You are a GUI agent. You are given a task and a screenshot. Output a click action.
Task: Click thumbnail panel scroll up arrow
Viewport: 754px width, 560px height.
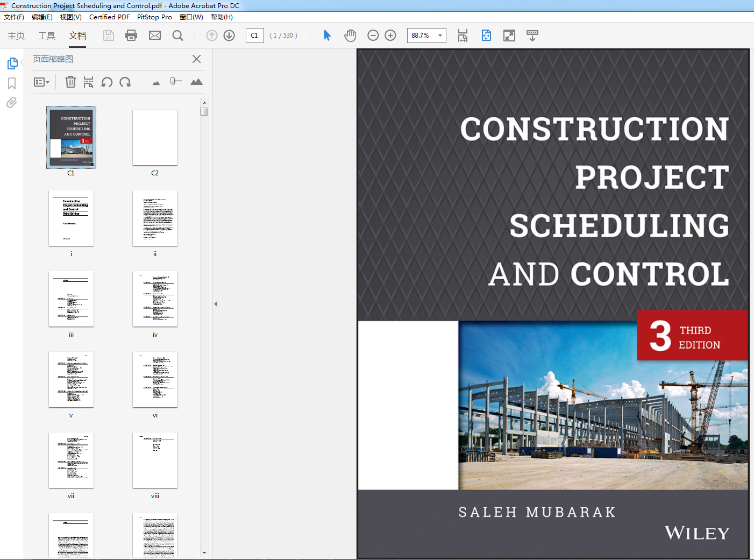tap(204, 102)
